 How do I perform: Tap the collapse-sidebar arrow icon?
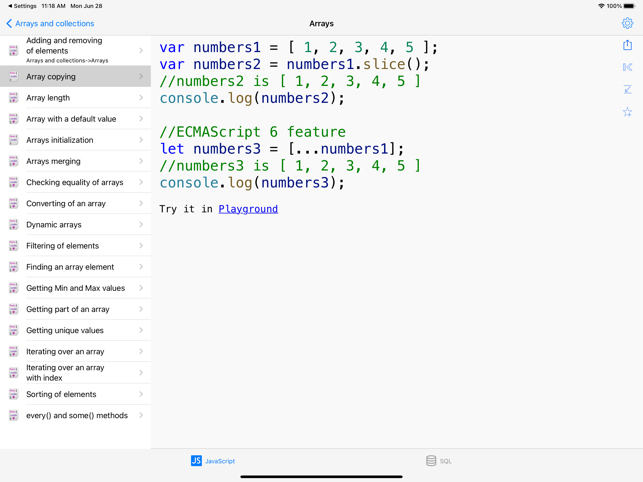(x=627, y=67)
